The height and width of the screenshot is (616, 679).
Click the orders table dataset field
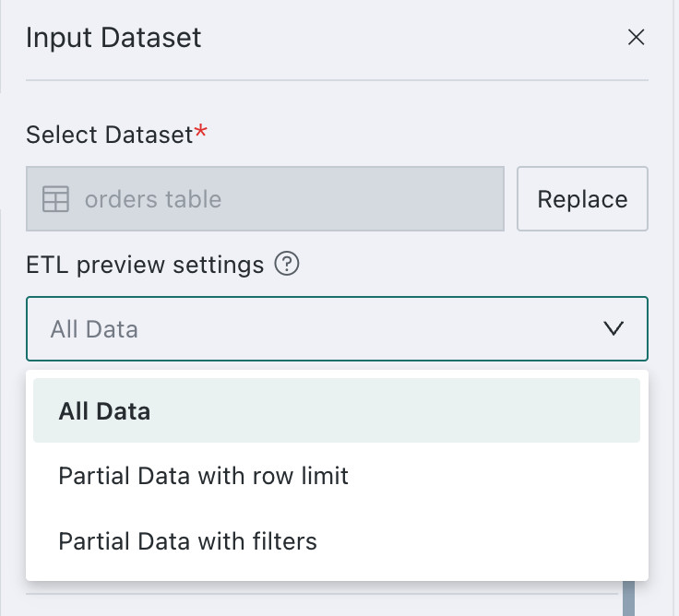pos(265,198)
